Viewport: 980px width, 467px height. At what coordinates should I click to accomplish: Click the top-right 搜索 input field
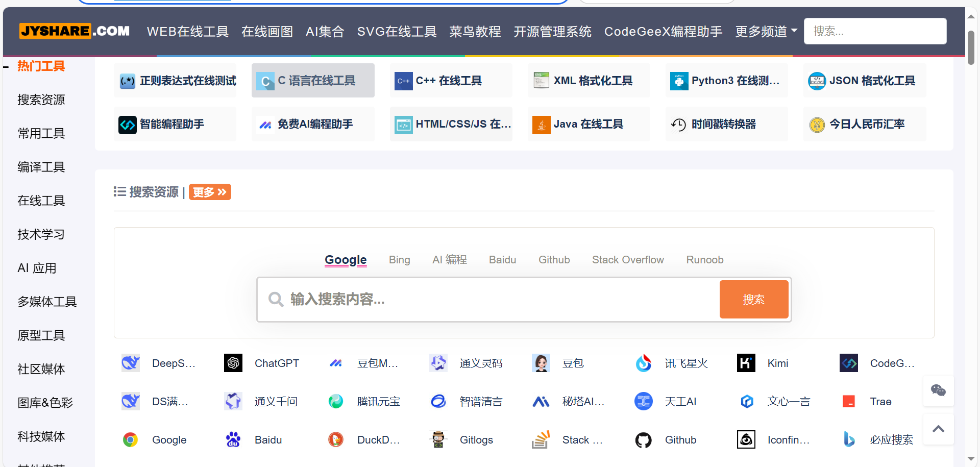(875, 31)
